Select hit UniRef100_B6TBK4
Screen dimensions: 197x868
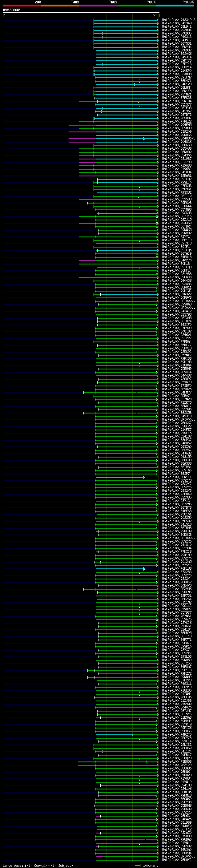[x=177, y=226]
